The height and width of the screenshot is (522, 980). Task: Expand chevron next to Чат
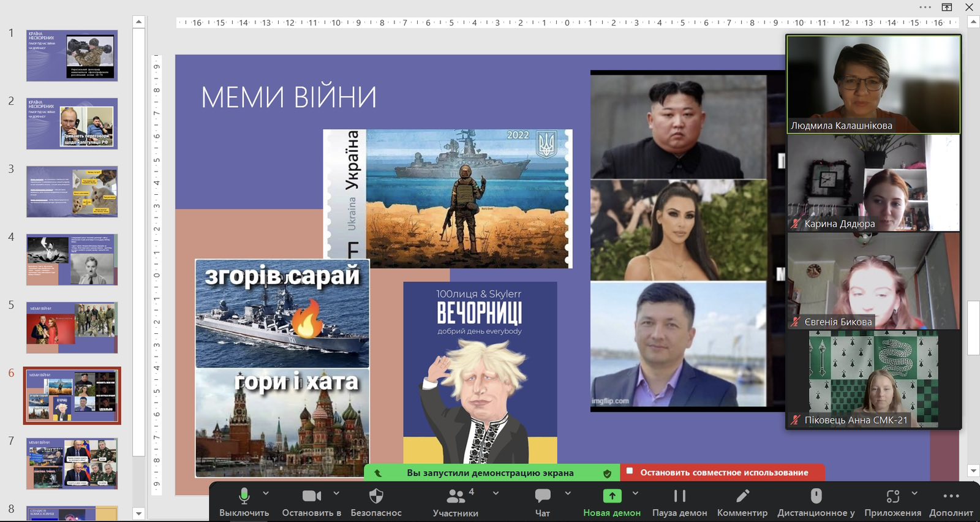[568, 493]
